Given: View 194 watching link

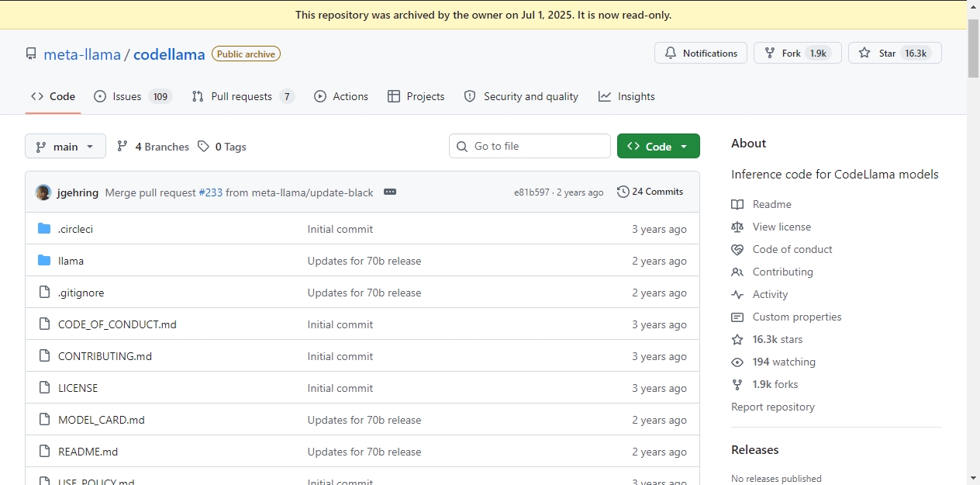Looking at the screenshot, I should [x=784, y=362].
